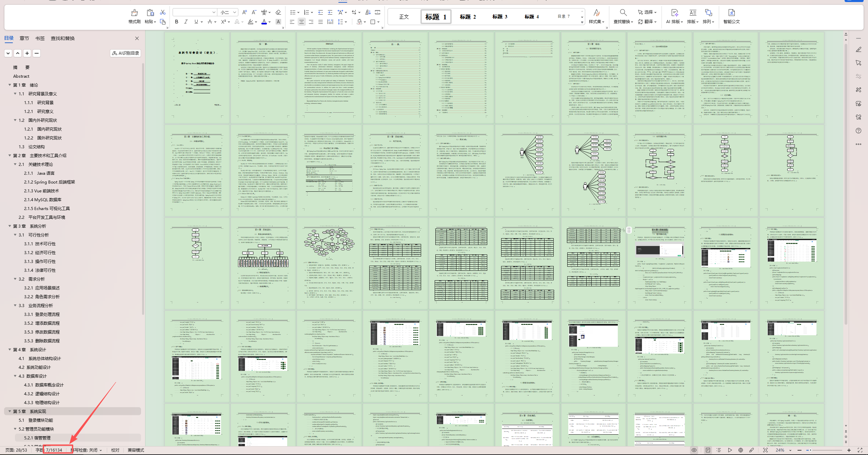Image resolution: width=868 pixels, height=455 pixels.
Task: Collapse 第 1 章 绪论 tree node
Action: (9, 85)
